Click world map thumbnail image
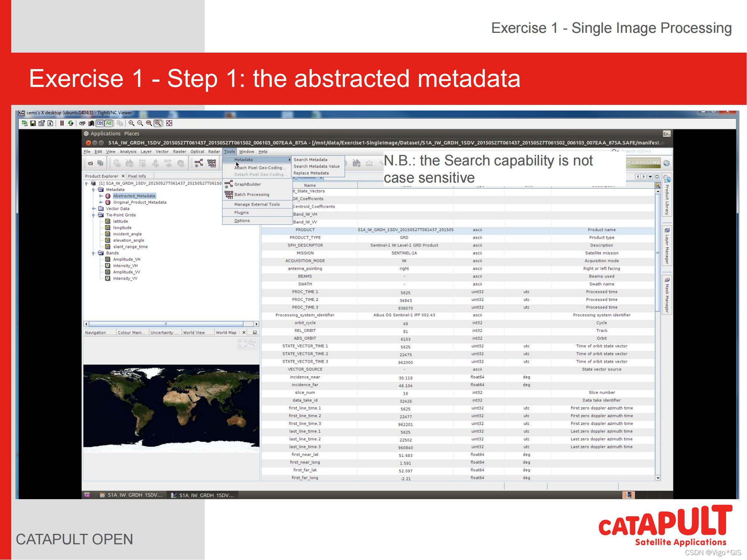The height and width of the screenshot is (560, 747). (171, 409)
